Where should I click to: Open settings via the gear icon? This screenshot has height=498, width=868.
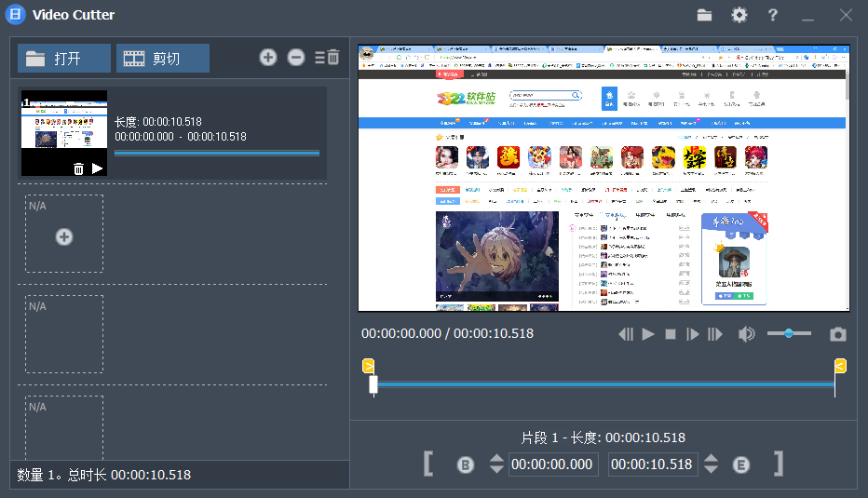tap(739, 15)
